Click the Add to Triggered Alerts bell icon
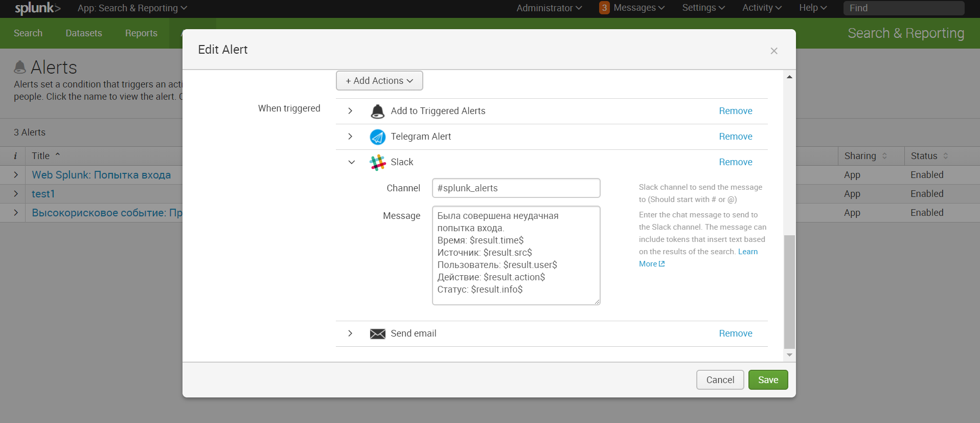Viewport: 980px width, 423px height. pyautogui.click(x=377, y=111)
